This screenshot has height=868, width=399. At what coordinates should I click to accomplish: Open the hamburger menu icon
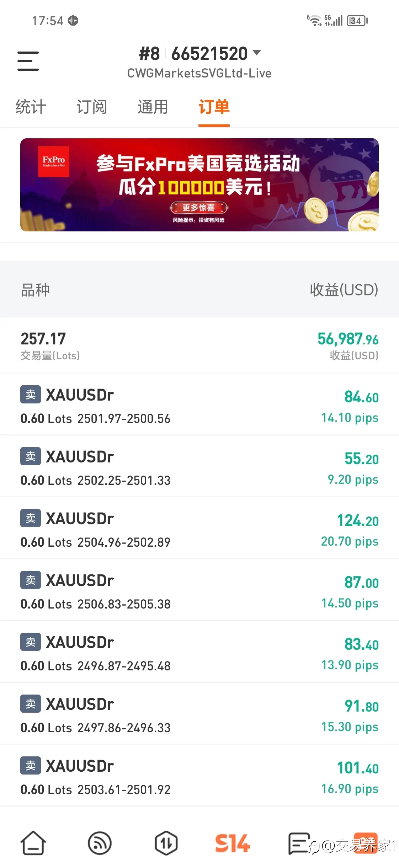coord(28,61)
